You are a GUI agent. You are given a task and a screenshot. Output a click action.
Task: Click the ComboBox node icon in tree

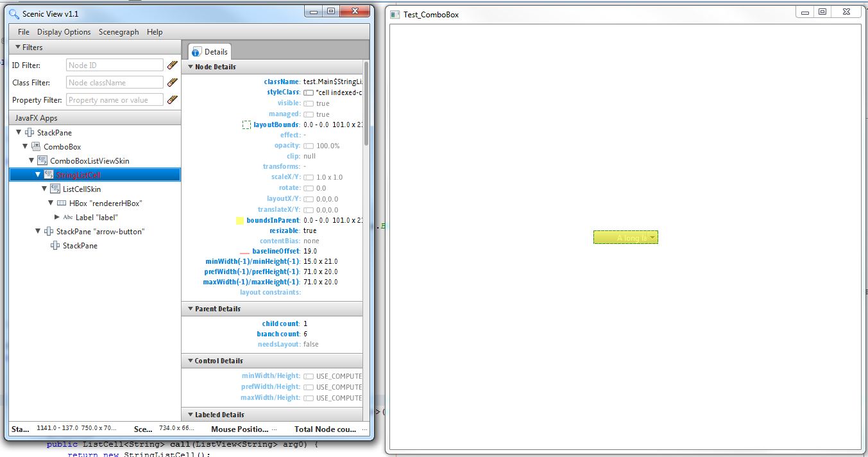pyautogui.click(x=36, y=147)
